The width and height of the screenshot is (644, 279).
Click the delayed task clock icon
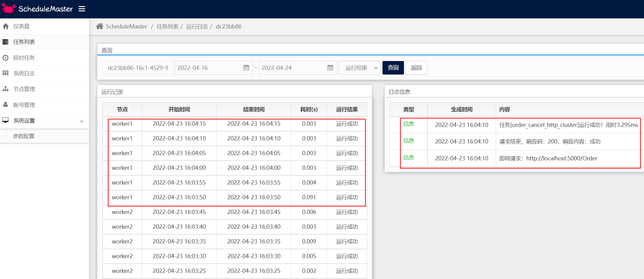pos(6,58)
